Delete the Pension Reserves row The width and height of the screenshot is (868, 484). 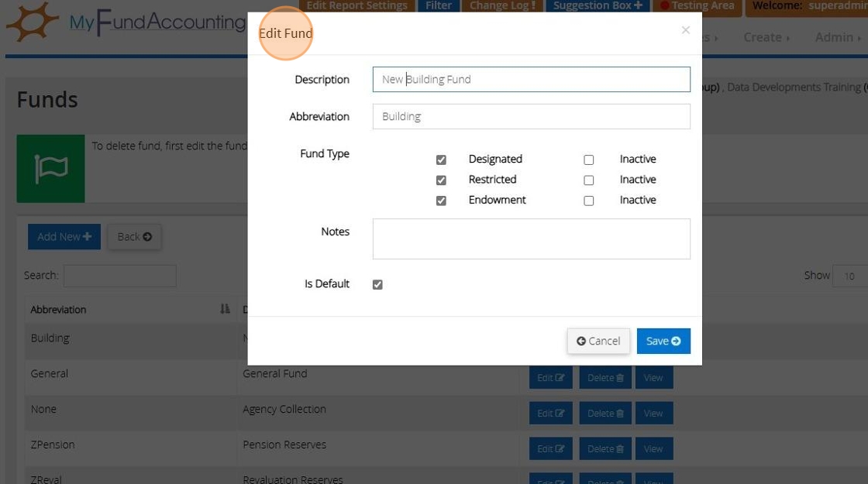click(x=605, y=448)
